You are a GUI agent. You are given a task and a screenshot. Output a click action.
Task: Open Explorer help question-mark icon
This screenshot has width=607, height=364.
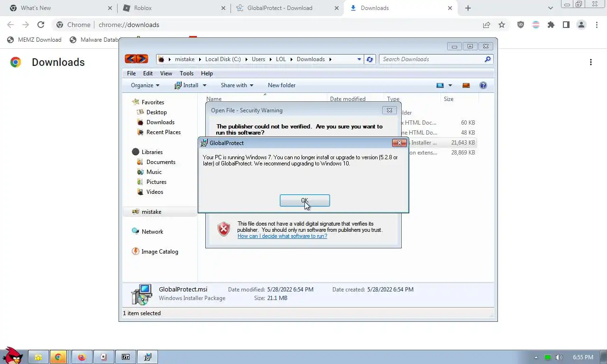pyautogui.click(x=483, y=85)
